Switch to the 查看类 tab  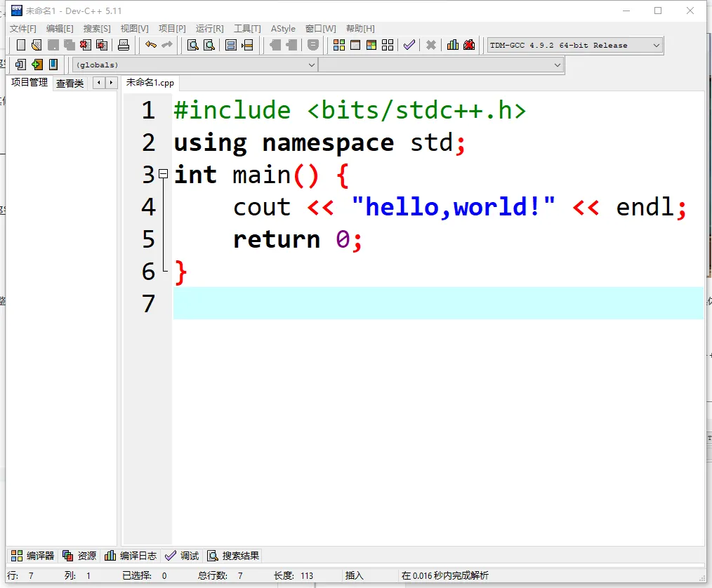click(x=70, y=83)
